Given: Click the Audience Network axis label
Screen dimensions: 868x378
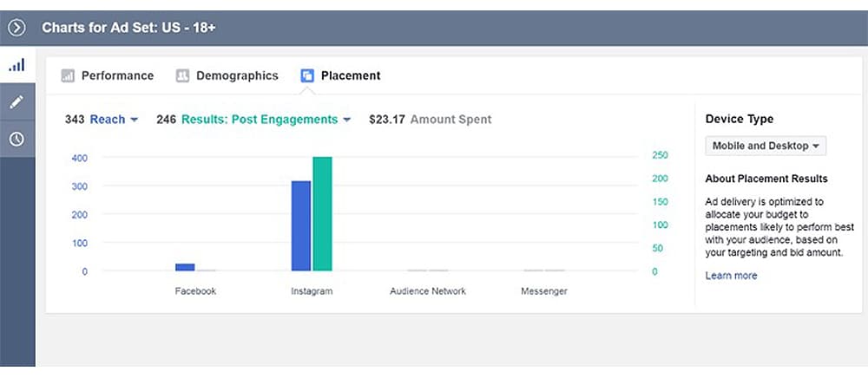Looking at the screenshot, I should tap(428, 291).
